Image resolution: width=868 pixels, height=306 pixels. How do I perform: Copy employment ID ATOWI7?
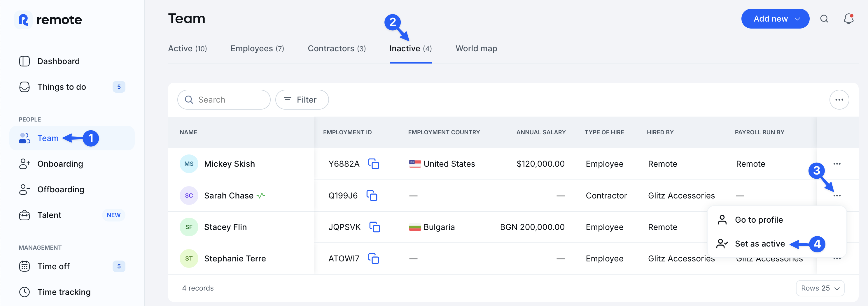374,258
